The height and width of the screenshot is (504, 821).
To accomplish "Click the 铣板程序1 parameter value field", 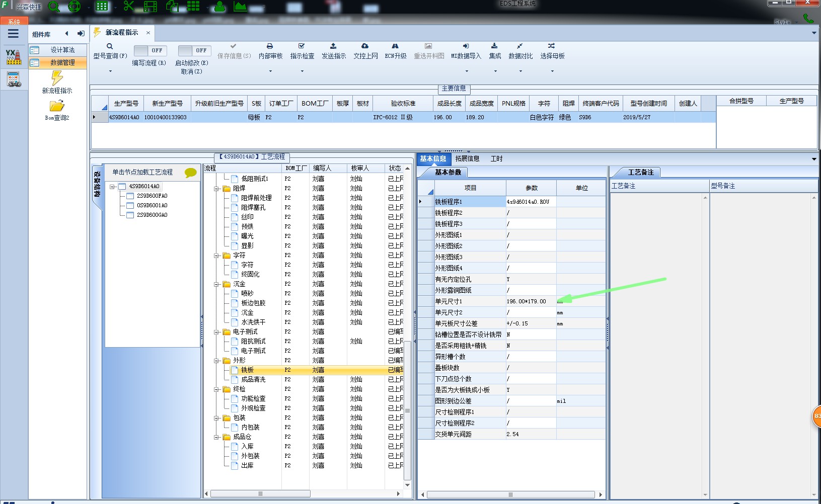I will [x=531, y=202].
